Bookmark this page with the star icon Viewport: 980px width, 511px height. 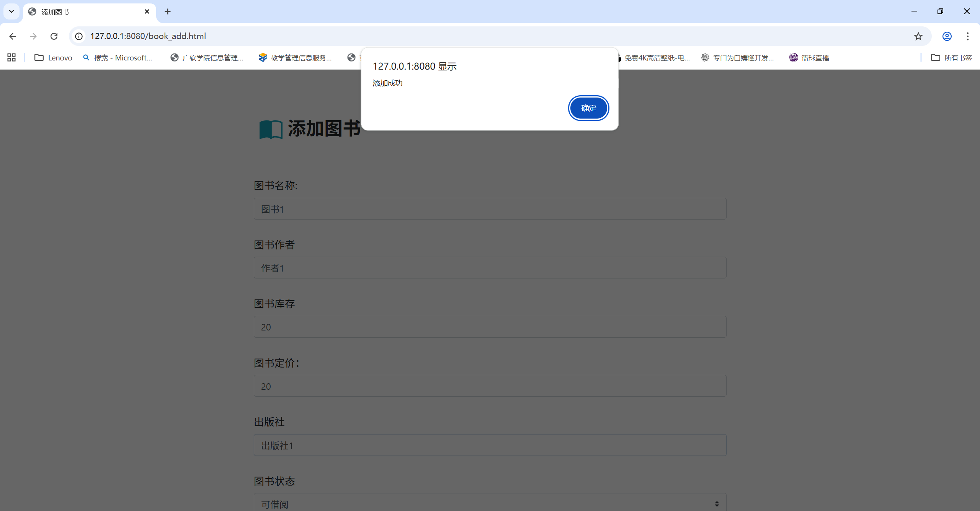point(918,36)
